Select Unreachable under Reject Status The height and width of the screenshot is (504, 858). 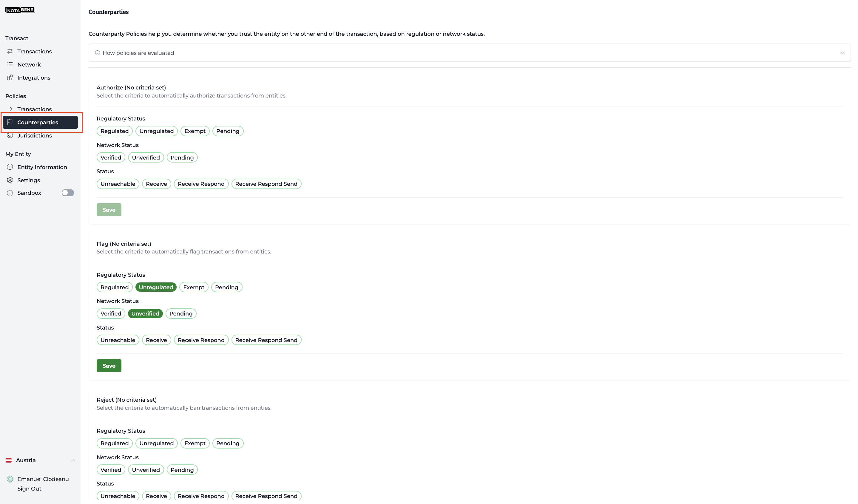point(118,496)
